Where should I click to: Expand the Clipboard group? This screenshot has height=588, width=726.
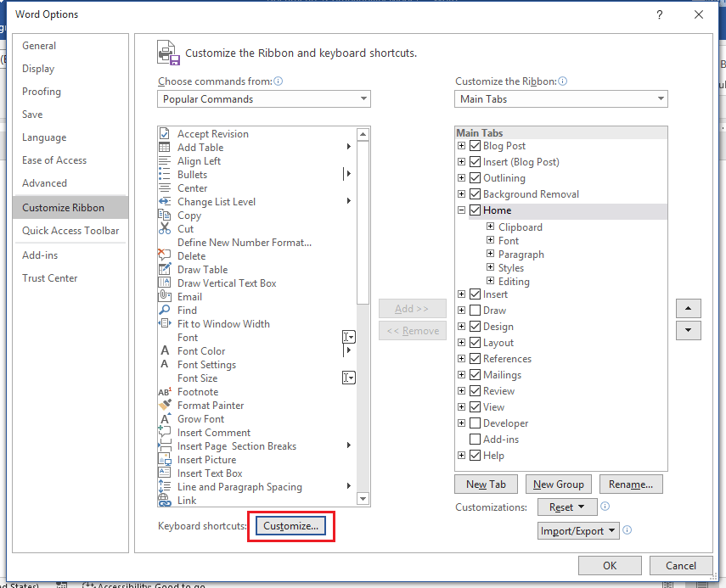coord(490,227)
